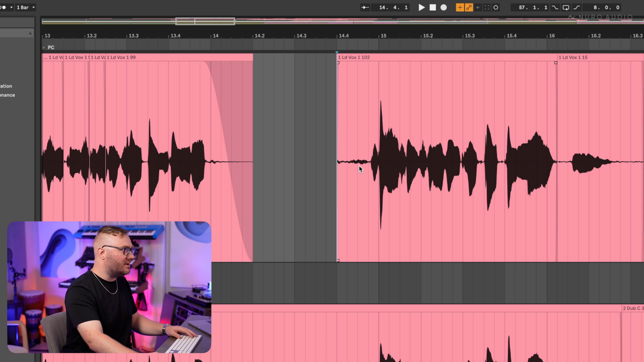Screen dimensions: 644x362
Task: Select the 1 Ld Vox 1 99 clip header
Action: [x=121, y=57]
